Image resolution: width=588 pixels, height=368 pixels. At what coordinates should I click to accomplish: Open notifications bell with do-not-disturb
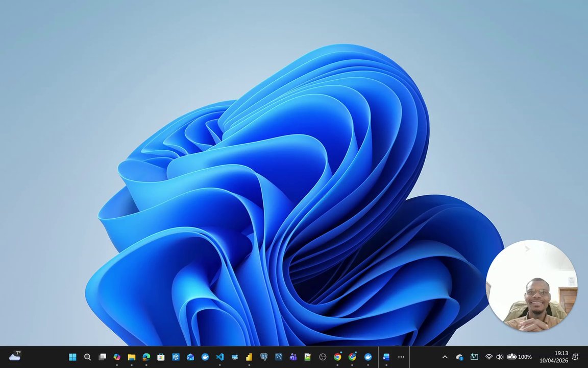(575, 357)
